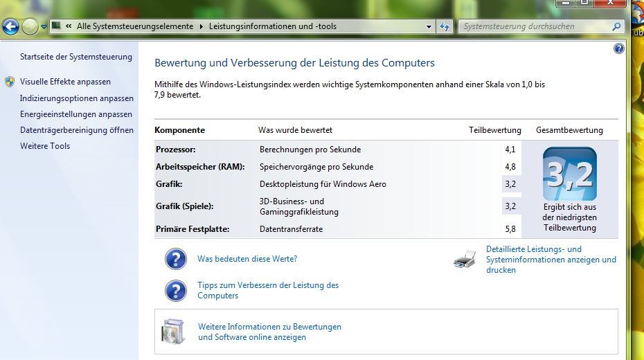
Task: Open address bar history dropdown
Action: point(429,27)
